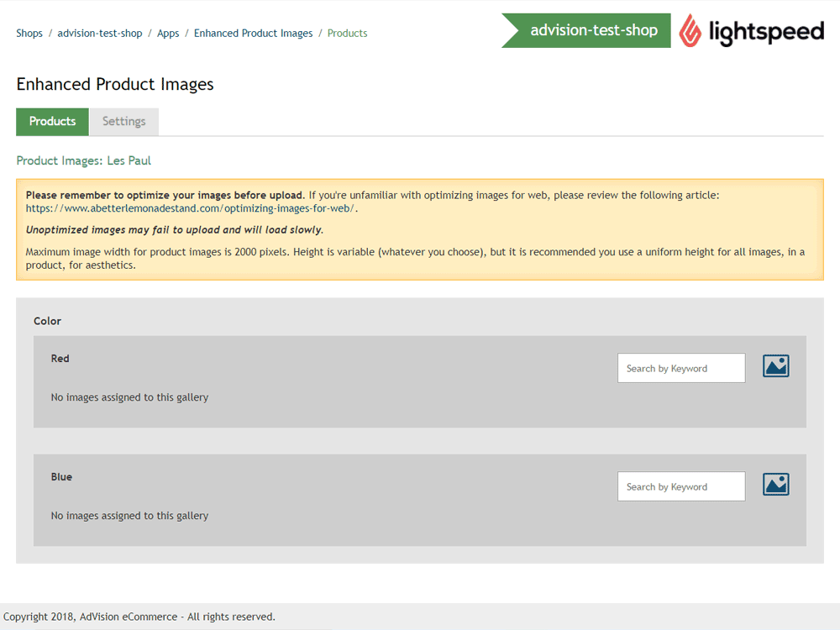Go to Shops in the breadcrumb

[x=29, y=34]
